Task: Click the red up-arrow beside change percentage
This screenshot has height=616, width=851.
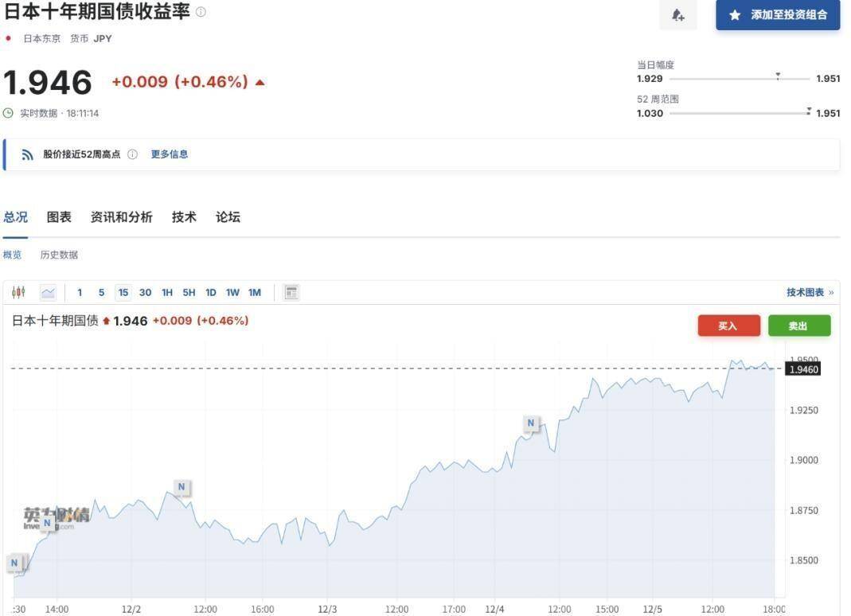Action: (x=260, y=83)
